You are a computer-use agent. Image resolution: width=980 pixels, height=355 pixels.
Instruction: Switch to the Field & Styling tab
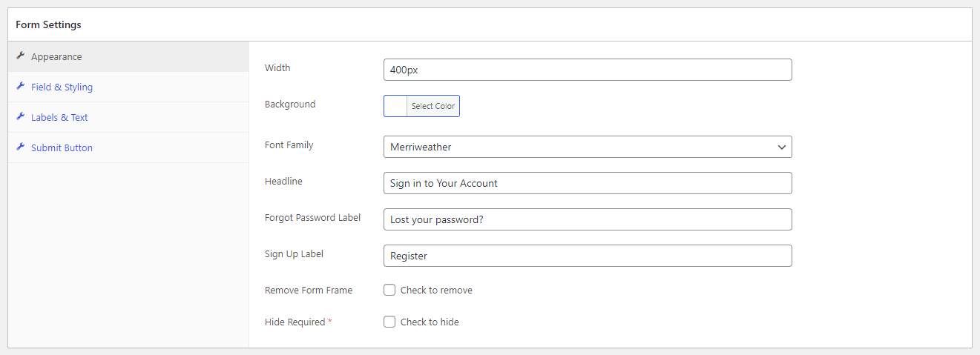pos(128,87)
